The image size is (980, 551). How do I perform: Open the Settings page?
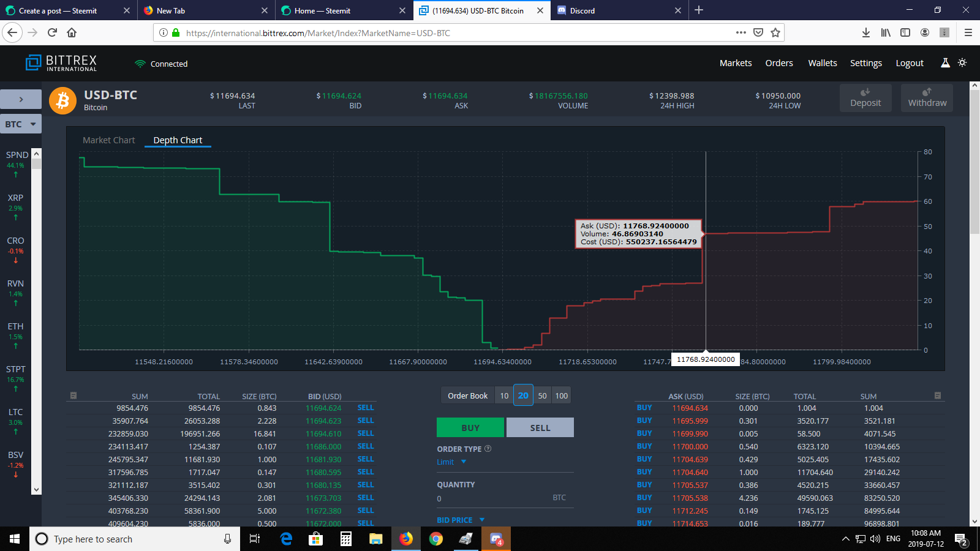coord(866,63)
